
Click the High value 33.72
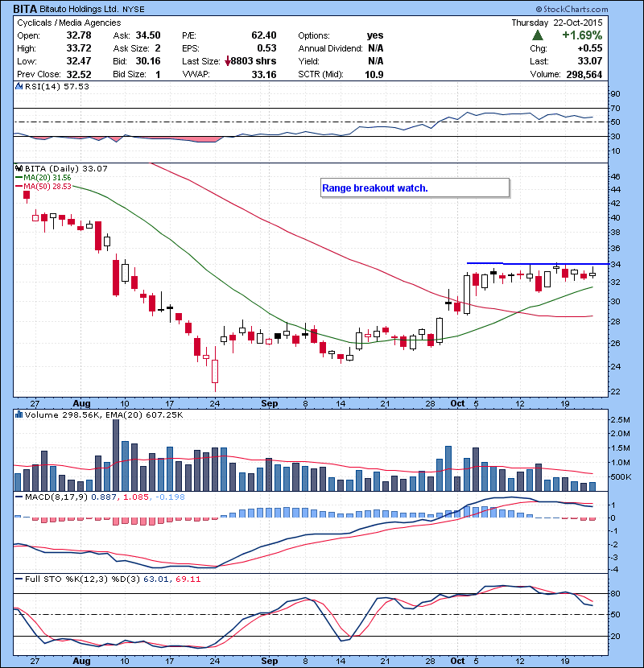pyautogui.click(x=79, y=48)
